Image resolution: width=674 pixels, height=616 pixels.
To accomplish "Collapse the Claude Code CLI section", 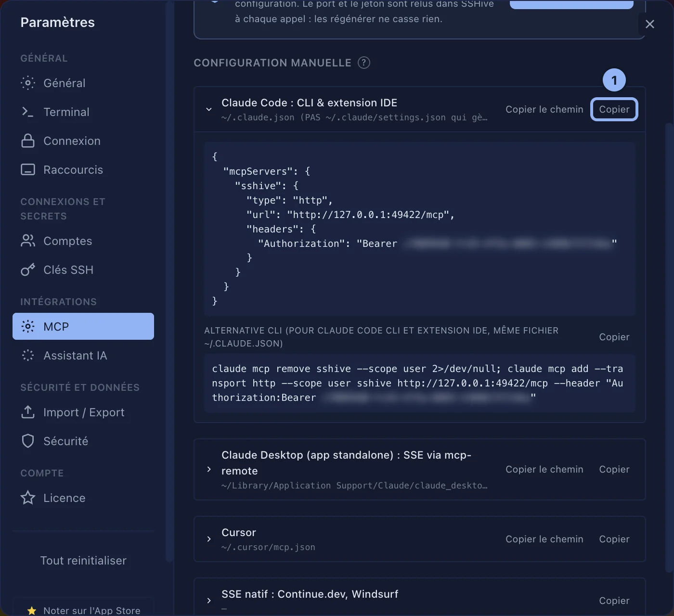I will coord(209,109).
